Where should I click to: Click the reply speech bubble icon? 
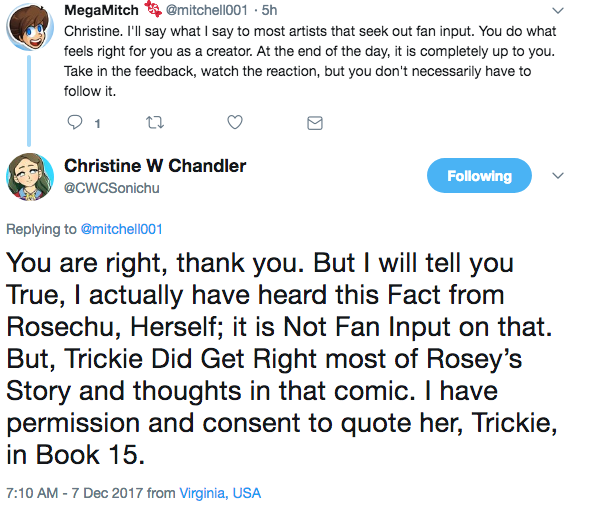pos(75,122)
